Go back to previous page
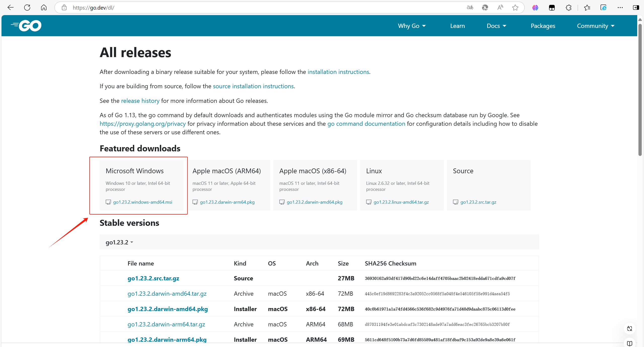This screenshot has height=347, width=644. (x=11, y=8)
